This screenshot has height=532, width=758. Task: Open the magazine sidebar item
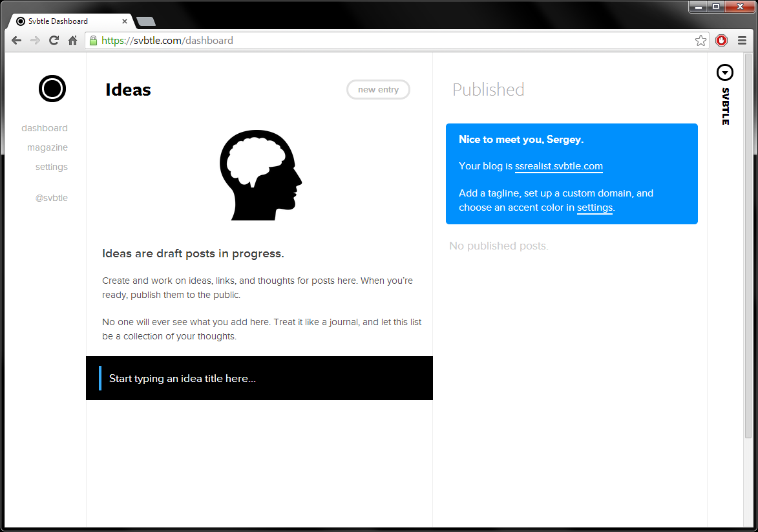47,147
